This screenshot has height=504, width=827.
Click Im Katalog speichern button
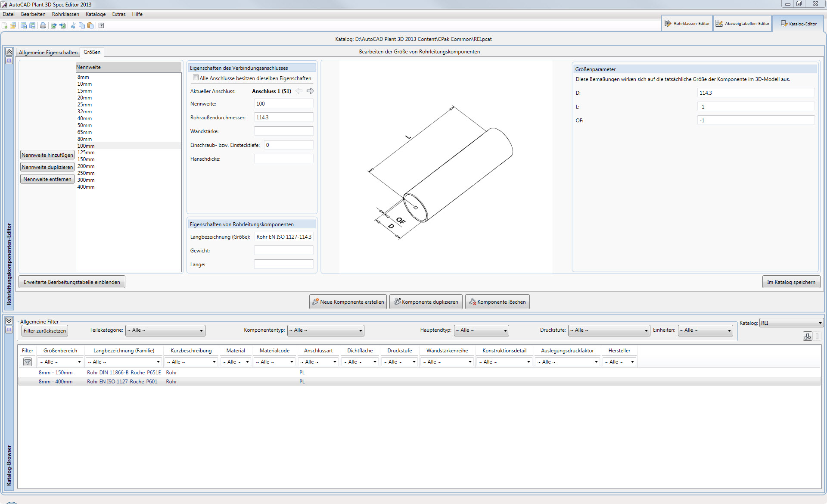[791, 282]
